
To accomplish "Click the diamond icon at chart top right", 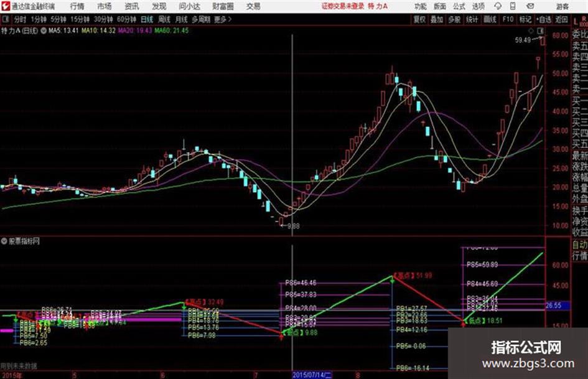I will coord(531,30).
